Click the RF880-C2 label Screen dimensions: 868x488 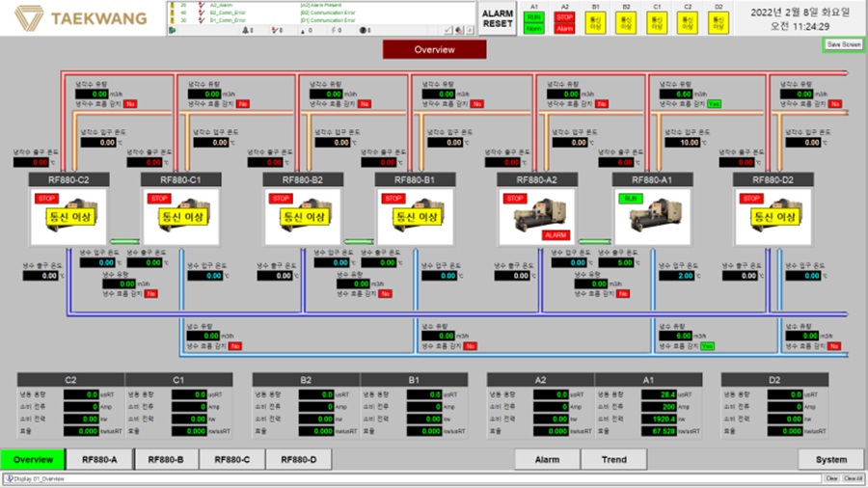click(68, 179)
